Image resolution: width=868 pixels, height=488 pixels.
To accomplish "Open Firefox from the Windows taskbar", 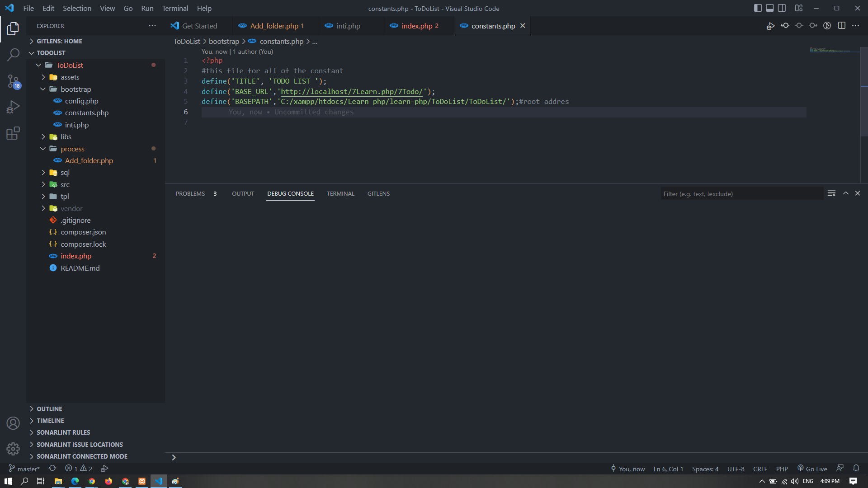I will (108, 481).
